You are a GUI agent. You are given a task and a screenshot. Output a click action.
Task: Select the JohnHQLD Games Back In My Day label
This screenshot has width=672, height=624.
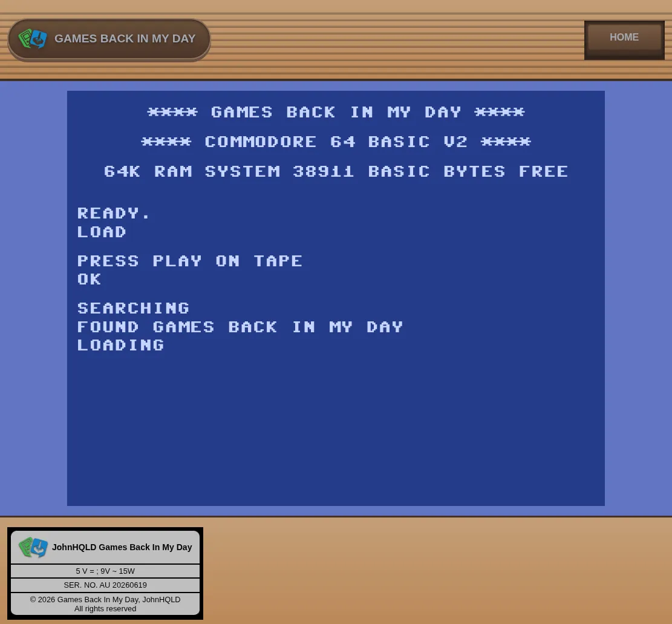(x=122, y=547)
